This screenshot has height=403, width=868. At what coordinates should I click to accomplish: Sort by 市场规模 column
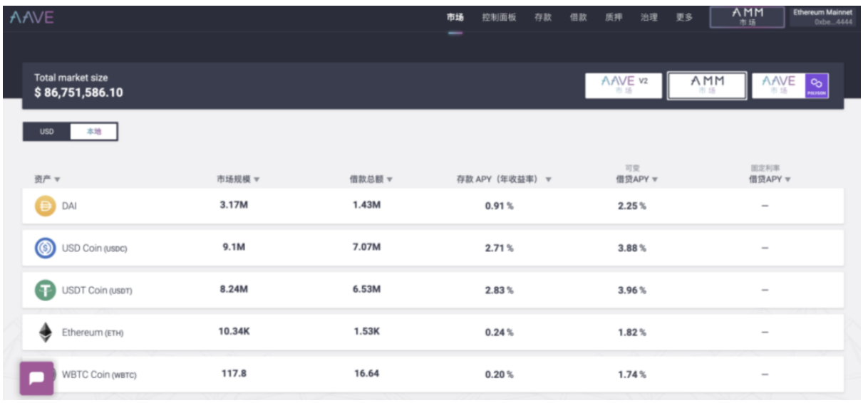click(x=238, y=179)
